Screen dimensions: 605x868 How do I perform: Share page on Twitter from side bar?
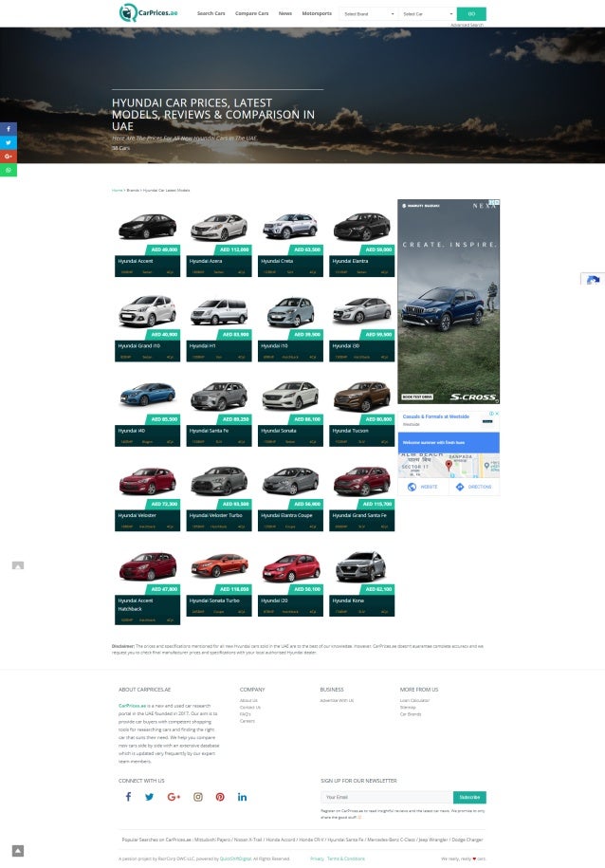[9, 142]
